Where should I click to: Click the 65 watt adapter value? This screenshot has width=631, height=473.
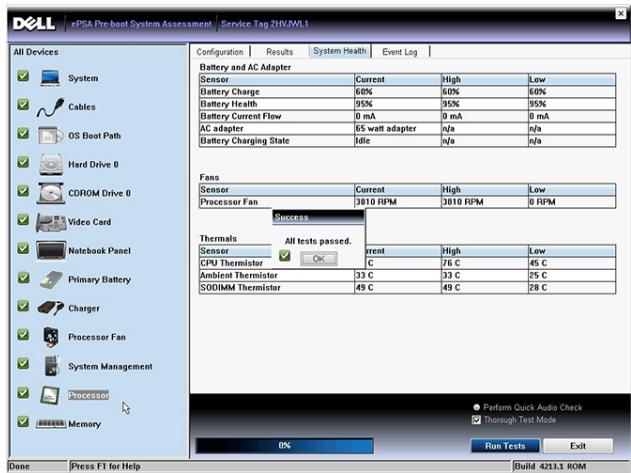(x=386, y=128)
